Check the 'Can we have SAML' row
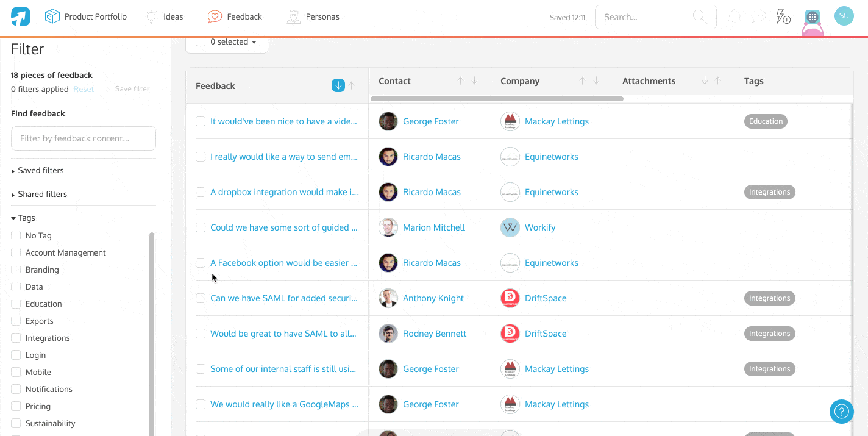Image resolution: width=868 pixels, height=436 pixels. [201, 298]
